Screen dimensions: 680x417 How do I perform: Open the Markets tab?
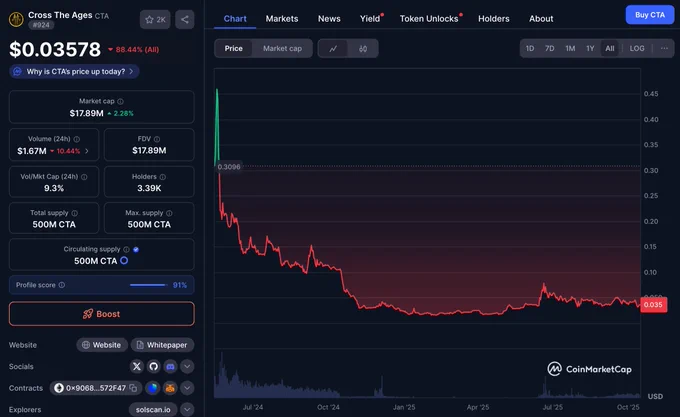[282, 19]
